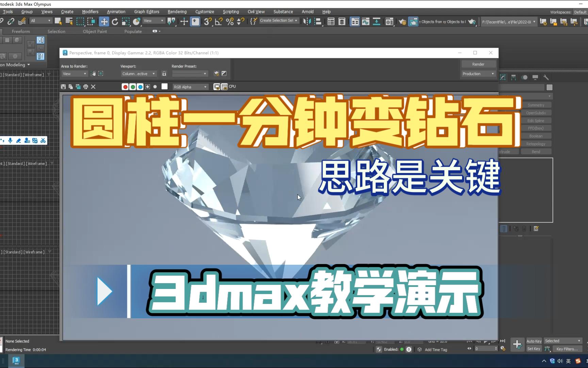The image size is (588, 368).
Task: Click the Select Object arrow tool
Action: coord(58,21)
